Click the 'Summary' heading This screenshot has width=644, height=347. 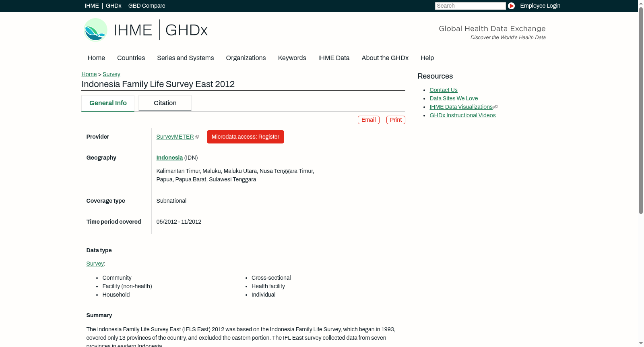click(99, 315)
